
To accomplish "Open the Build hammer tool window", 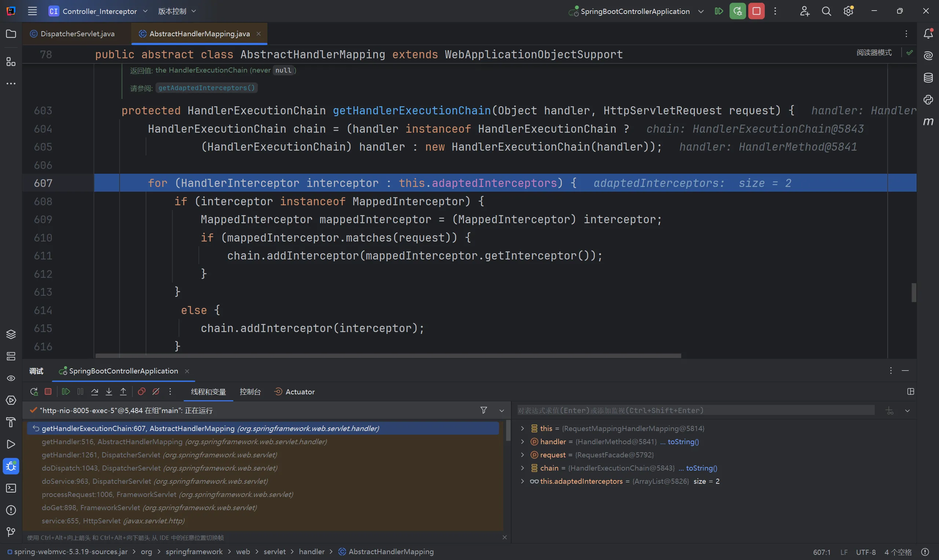I will pyautogui.click(x=11, y=422).
